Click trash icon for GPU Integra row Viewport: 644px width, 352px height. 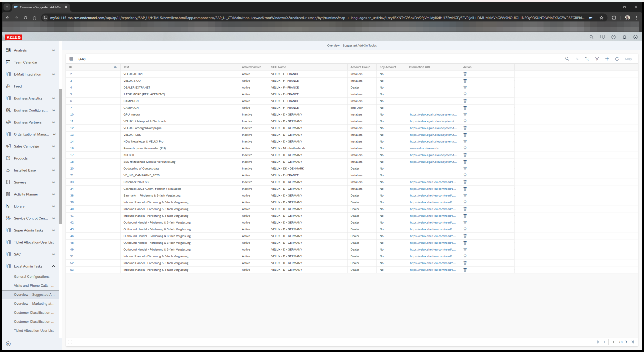[x=465, y=114]
